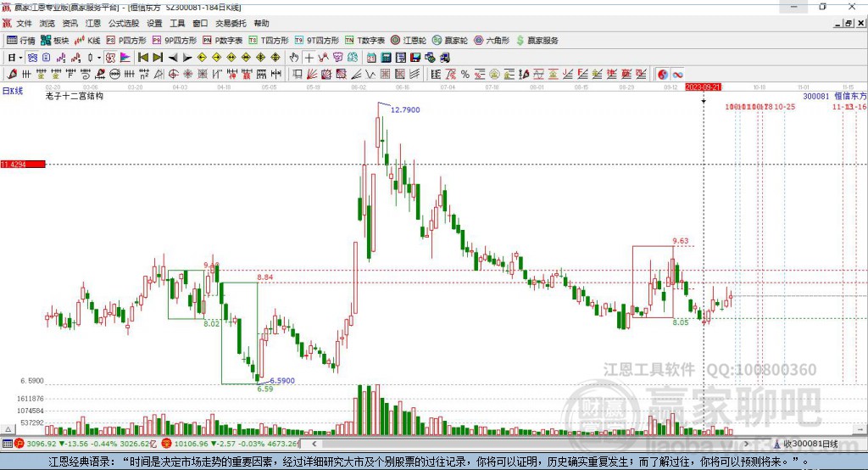The width and height of the screenshot is (868, 470).
Task: Click the 9.63 peak price label
Action: [681, 241]
